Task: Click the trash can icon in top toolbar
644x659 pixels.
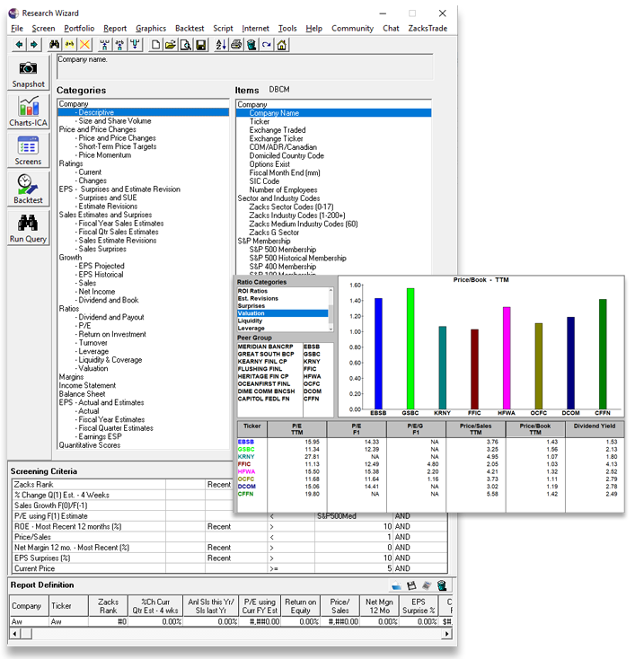Action: point(251,45)
